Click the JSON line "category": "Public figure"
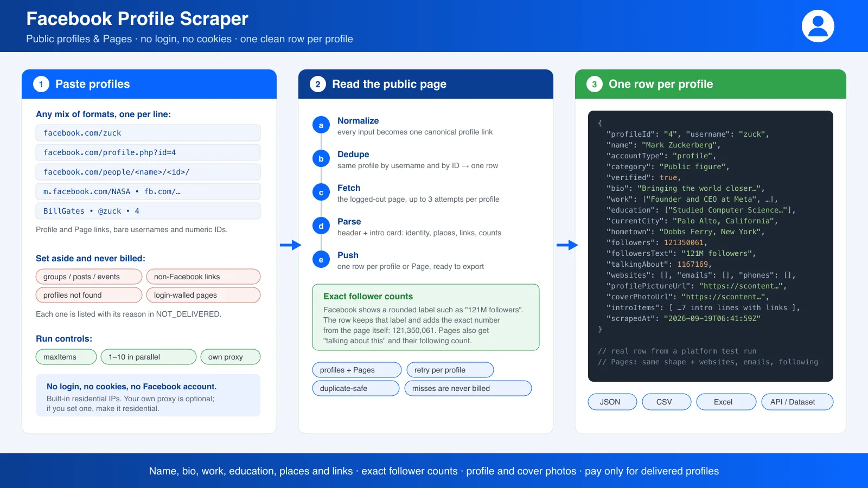The image size is (868, 488). coord(668,166)
